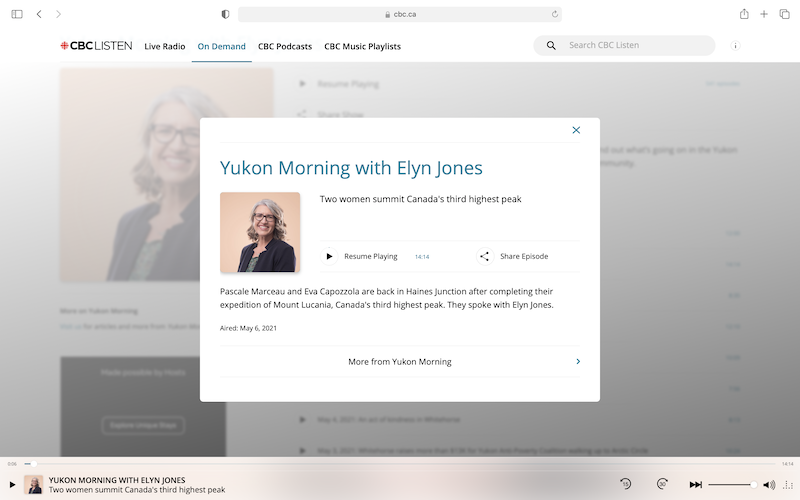Viewport: 800px width, 500px height.
Task: Reload the page
Action: coord(555,14)
